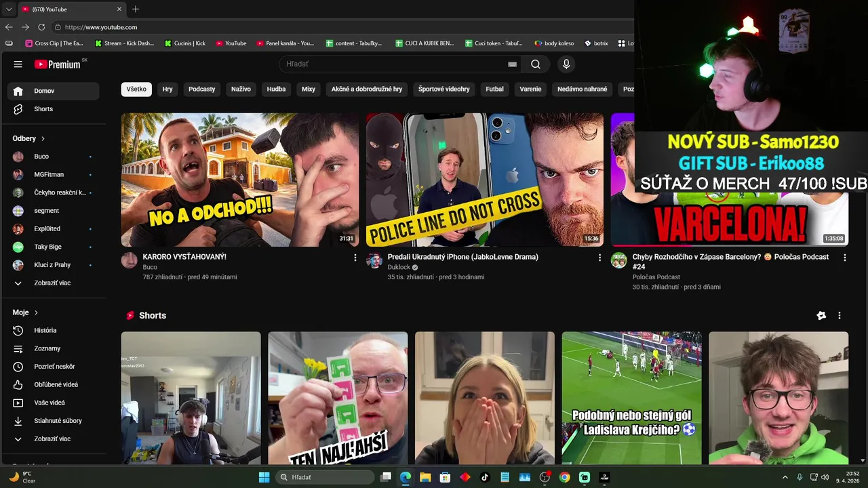
Task: Select the Hudba filter chip
Action: click(276, 89)
